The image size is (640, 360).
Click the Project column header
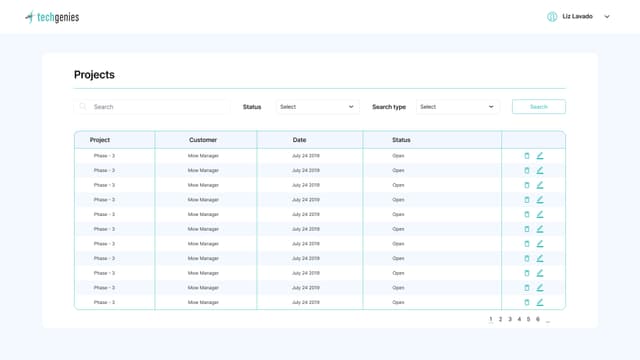100,140
